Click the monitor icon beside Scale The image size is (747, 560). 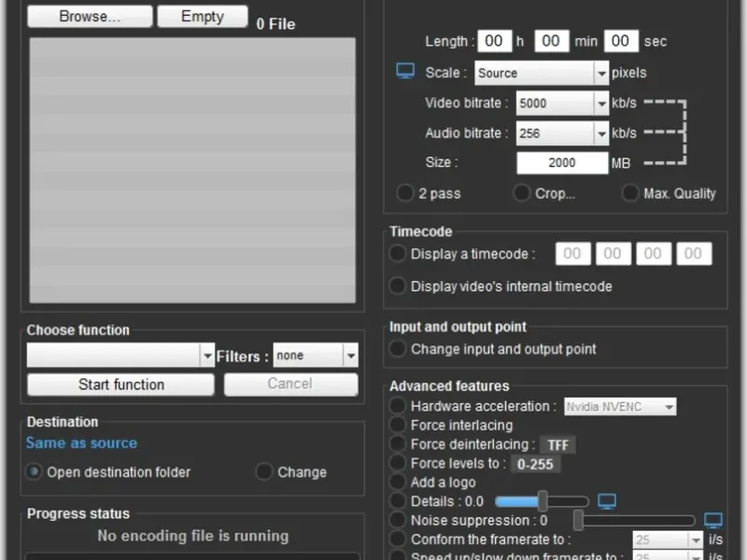405,72
